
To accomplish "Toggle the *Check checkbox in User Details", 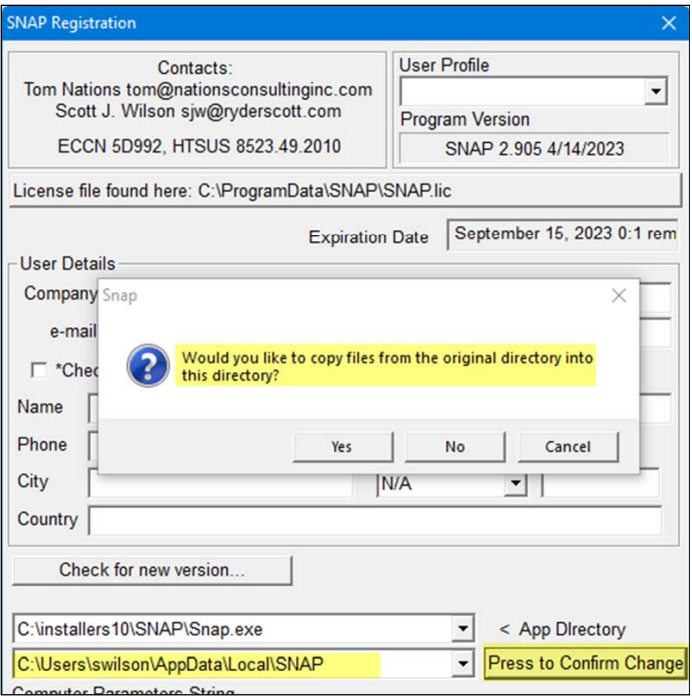I will pos(39,370).
